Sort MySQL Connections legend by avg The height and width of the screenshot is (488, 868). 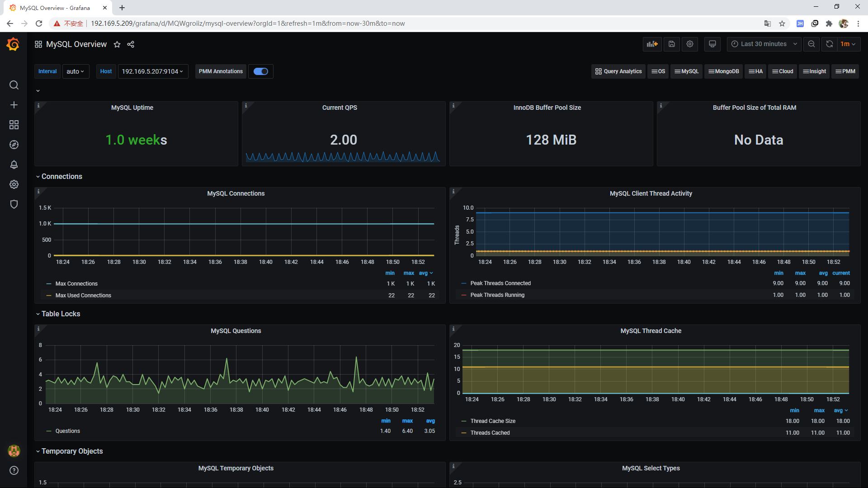tap(426, 273)
